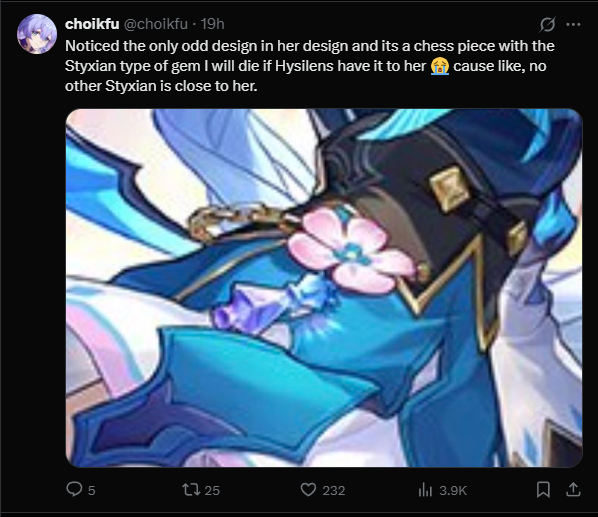Click the bold display name choikfu
This screenshot has width=598, height=517.
coord(92,24)
